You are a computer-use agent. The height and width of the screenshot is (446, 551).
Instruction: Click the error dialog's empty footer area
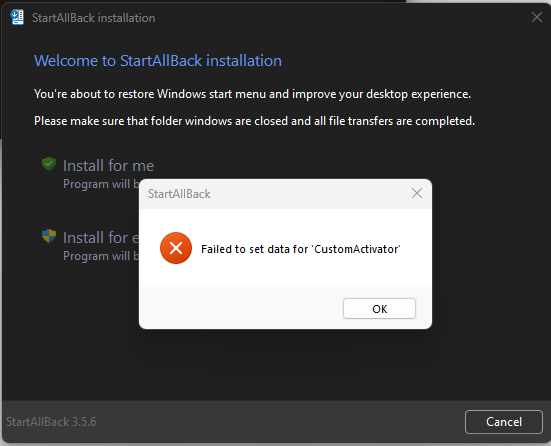tap(241, 308)
